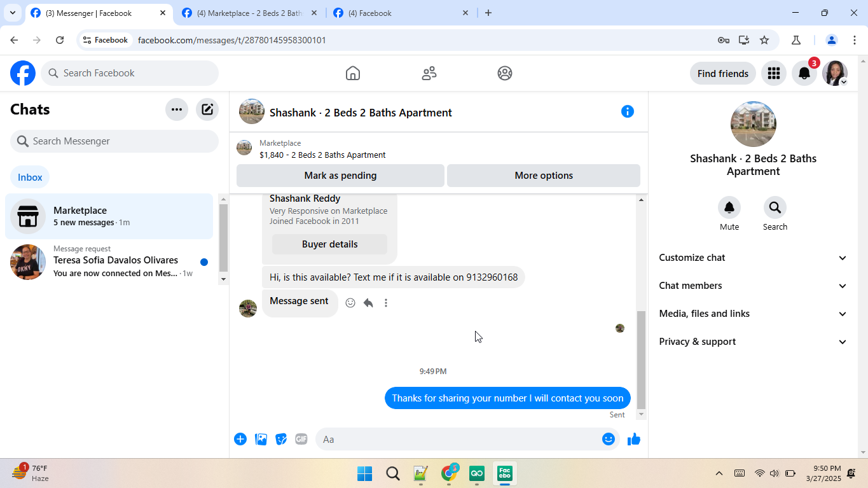
Task: Attach a photo file in composer
Action: coord(261,439)
